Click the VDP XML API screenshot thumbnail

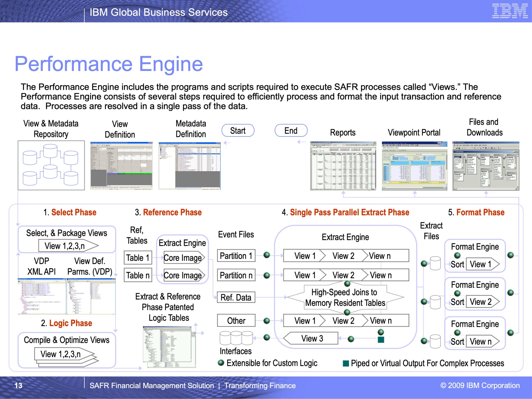click(42, 297)
